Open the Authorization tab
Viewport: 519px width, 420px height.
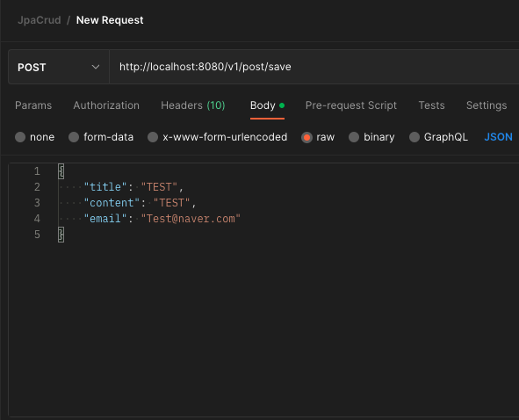pyautogui.click(x=106, y=105)
